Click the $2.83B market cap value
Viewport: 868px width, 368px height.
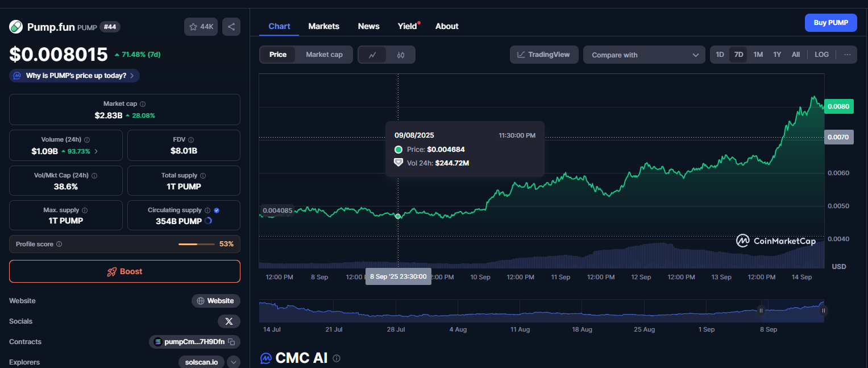point(109,115)
